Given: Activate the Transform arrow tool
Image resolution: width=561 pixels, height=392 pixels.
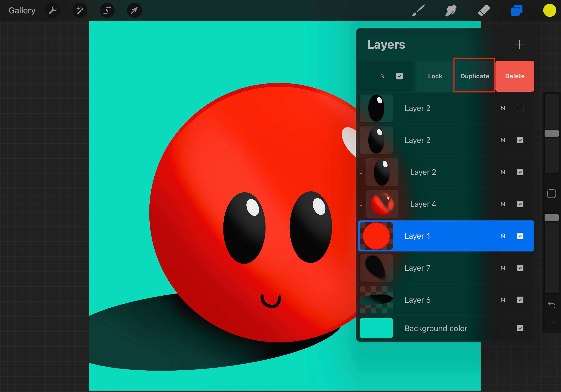Looking at the screenshot, I should tap(134, 11).
